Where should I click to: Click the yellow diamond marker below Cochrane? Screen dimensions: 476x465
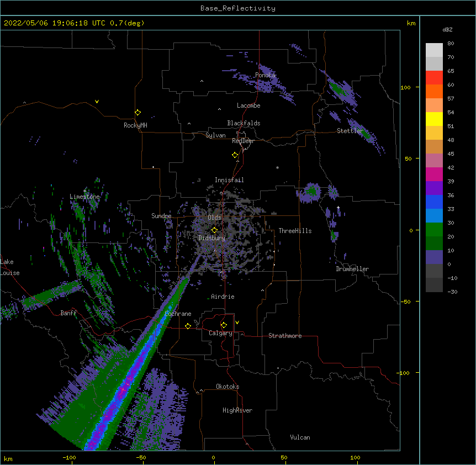pyautogui.click(x=188, y=326)
